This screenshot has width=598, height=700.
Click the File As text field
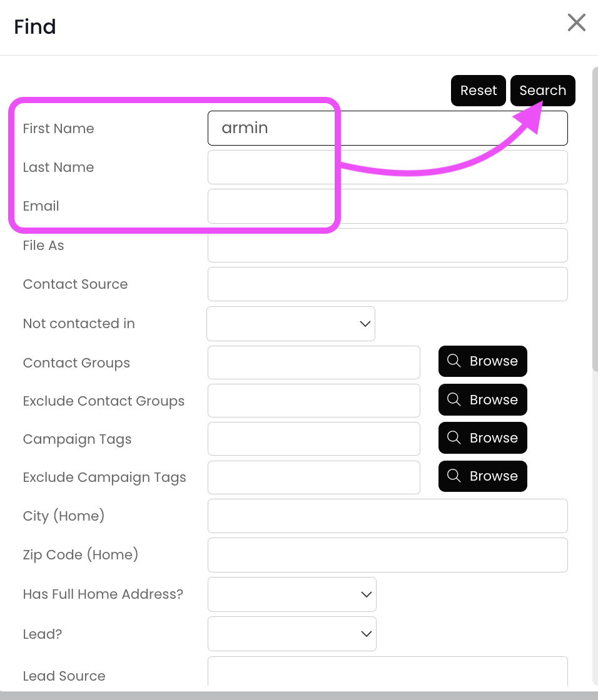click(387, 245)
